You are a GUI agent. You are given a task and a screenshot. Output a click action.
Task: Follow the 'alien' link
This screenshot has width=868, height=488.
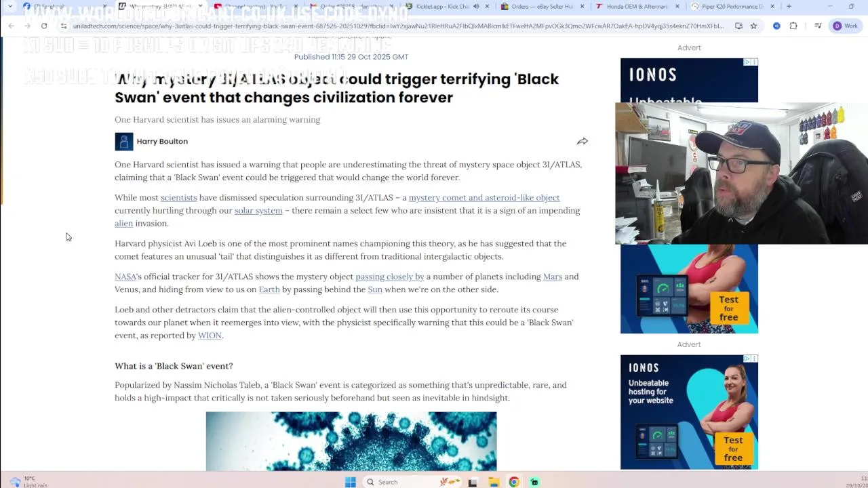[123, 223]
